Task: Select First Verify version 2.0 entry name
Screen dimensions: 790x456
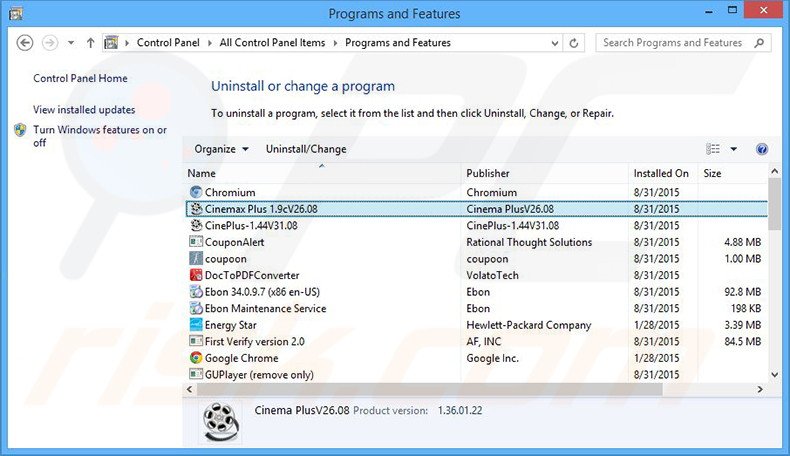Action: pyautogui.click(x=254, y=342)
